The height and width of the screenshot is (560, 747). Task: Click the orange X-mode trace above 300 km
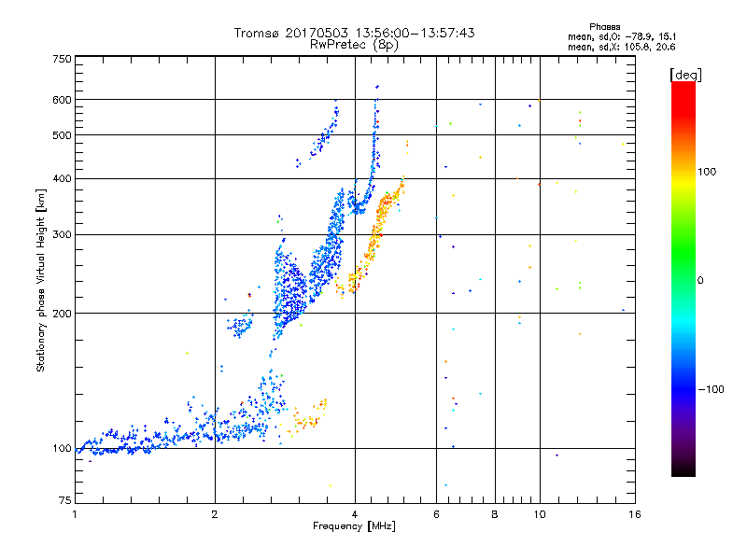(x=385, y=204)
